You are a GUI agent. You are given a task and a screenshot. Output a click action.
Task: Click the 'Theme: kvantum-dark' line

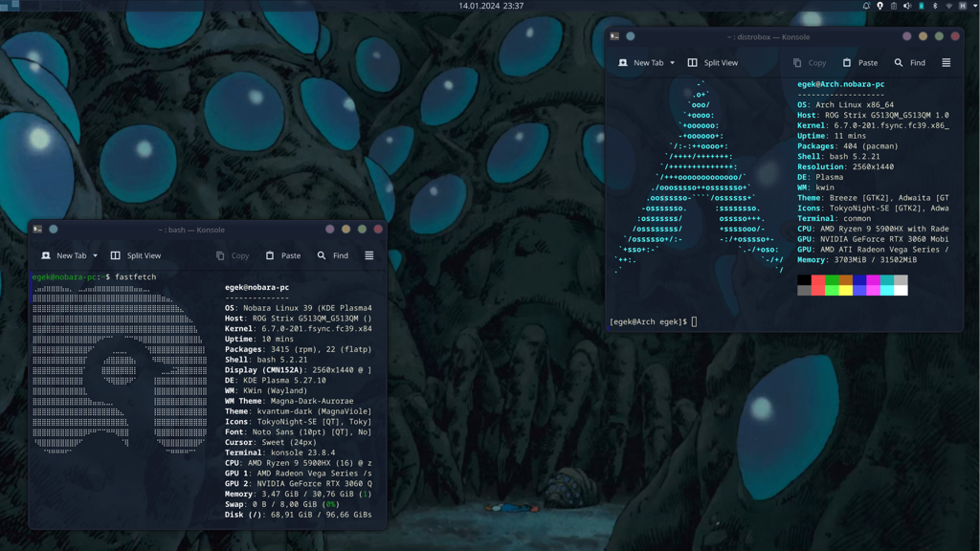pos(299,411)
